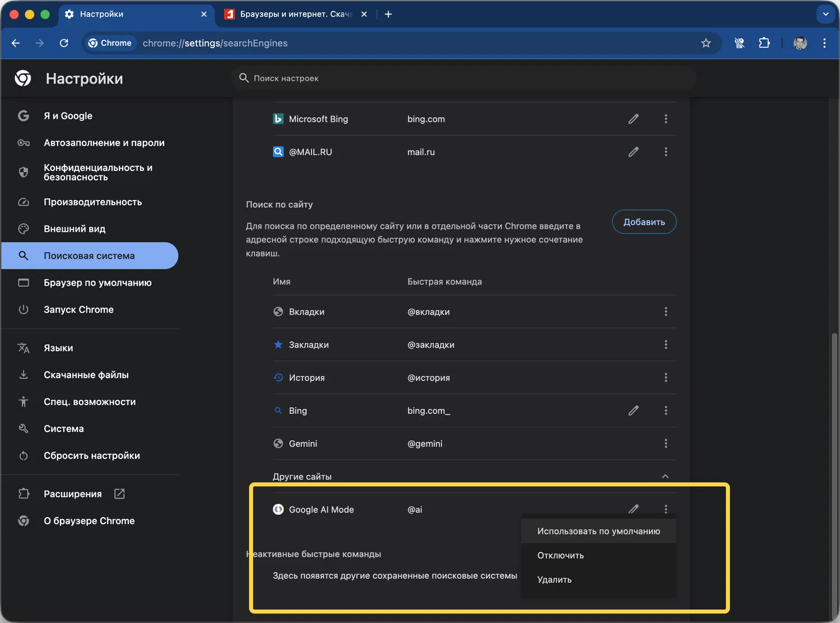
Task: Open the Extensions puzzle icon in toolbar
Action: pyautogui.click(x=764, y=43)
